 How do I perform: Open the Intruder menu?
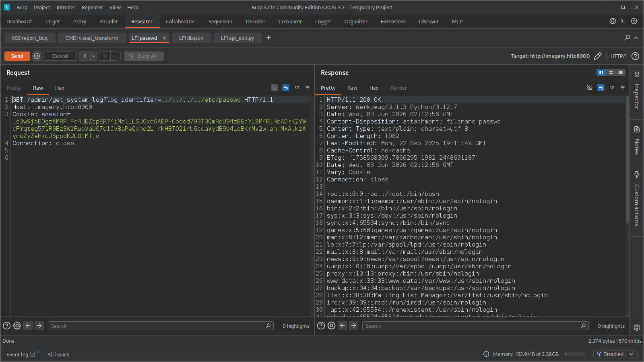click(x=66, y=7)
